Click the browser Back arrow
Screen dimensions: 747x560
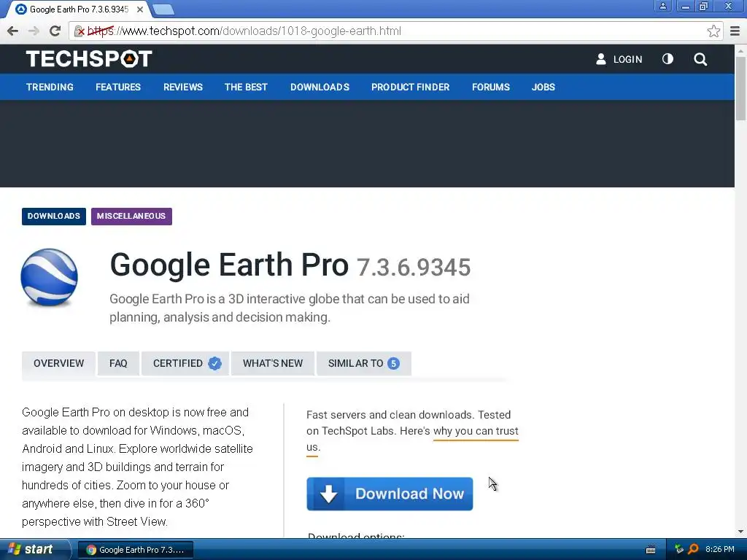tap(13, 31)
